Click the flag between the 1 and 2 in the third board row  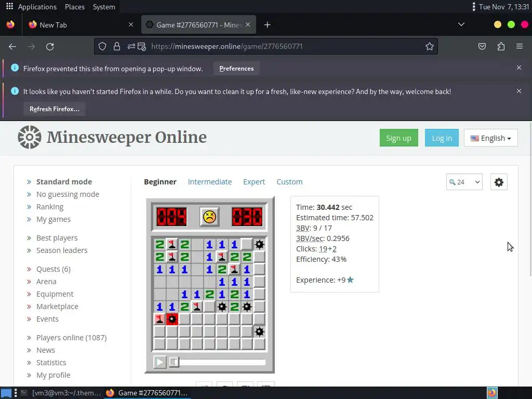[234, 270]
